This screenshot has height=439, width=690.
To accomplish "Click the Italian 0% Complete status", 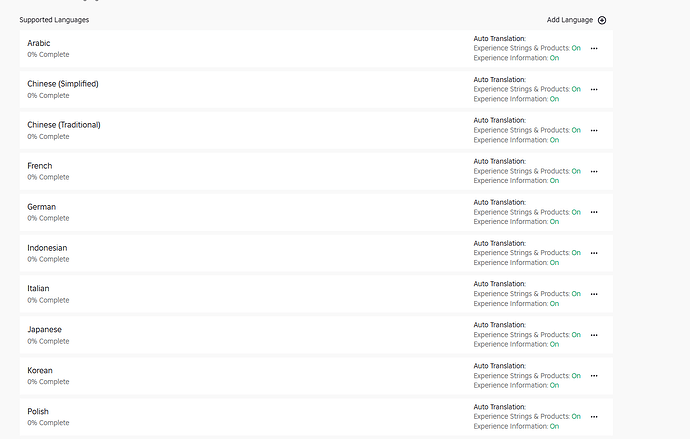I will (x=48, y=300).
